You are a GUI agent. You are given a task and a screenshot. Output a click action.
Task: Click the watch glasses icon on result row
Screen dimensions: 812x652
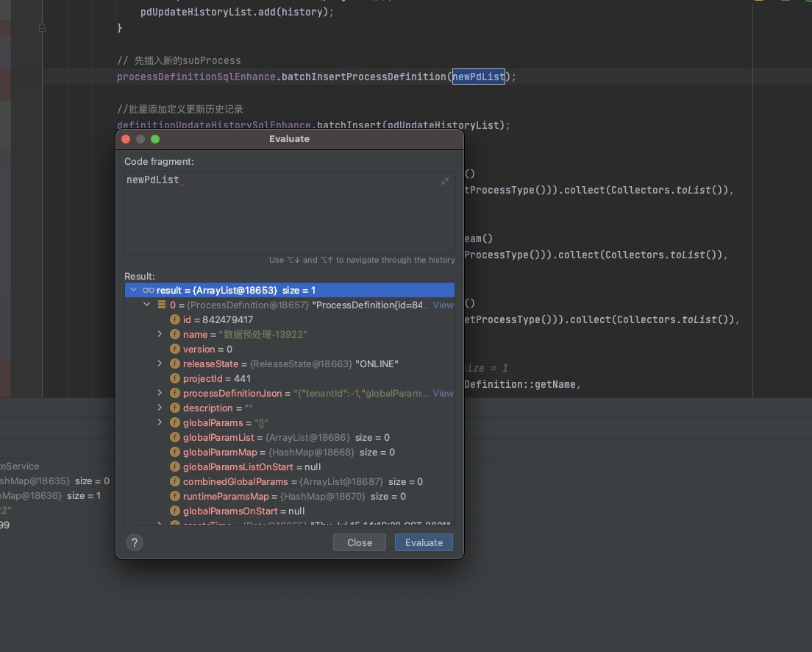(x=148, y=290)
